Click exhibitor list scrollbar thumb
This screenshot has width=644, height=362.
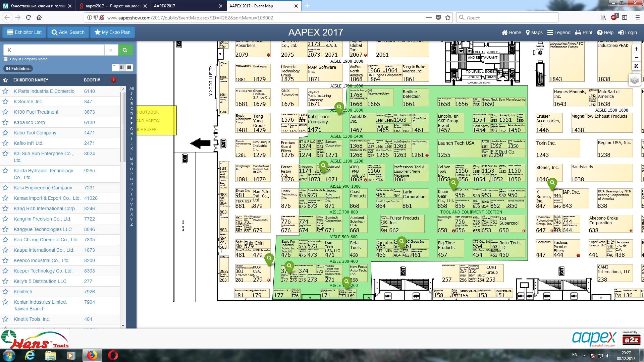[x=123, y=127]
